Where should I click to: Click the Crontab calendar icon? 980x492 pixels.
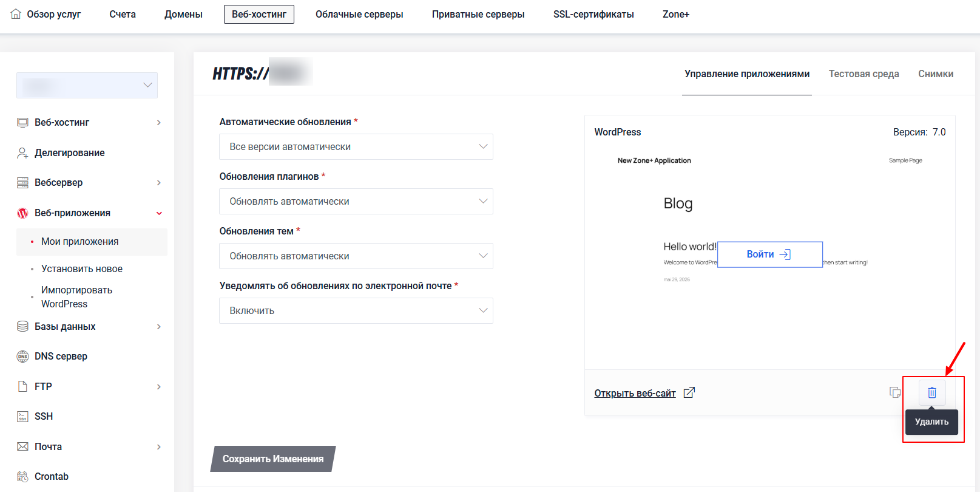22,477
